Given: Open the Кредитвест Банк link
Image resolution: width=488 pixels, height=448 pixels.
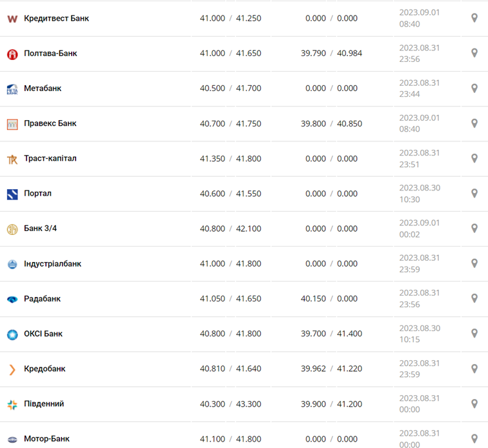Looking at the screenshot, I should 56,18.
